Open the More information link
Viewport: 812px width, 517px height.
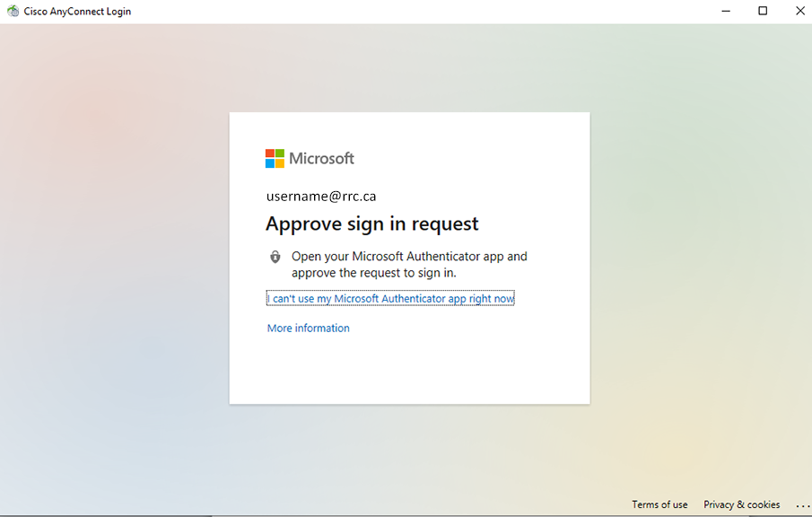(309, 329)
